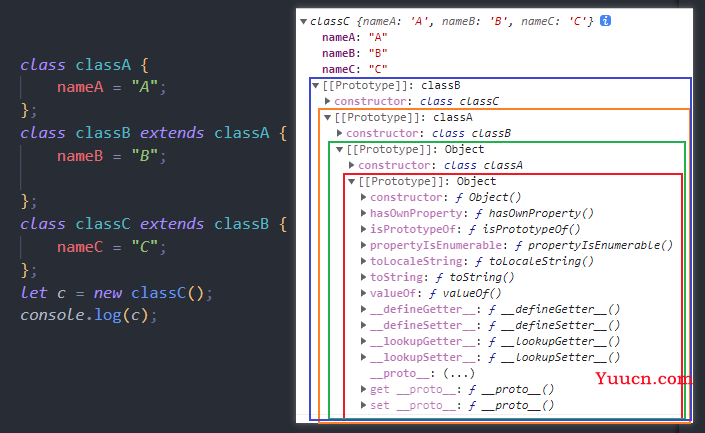Expand constructor: class classC
This screenshot has width=705, height=433.
pos(327,101)
